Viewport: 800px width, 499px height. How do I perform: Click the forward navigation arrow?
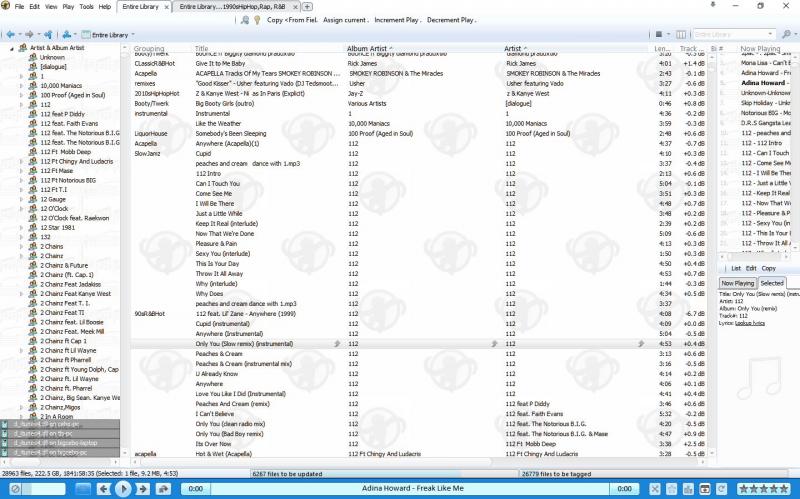coord(29,35)
